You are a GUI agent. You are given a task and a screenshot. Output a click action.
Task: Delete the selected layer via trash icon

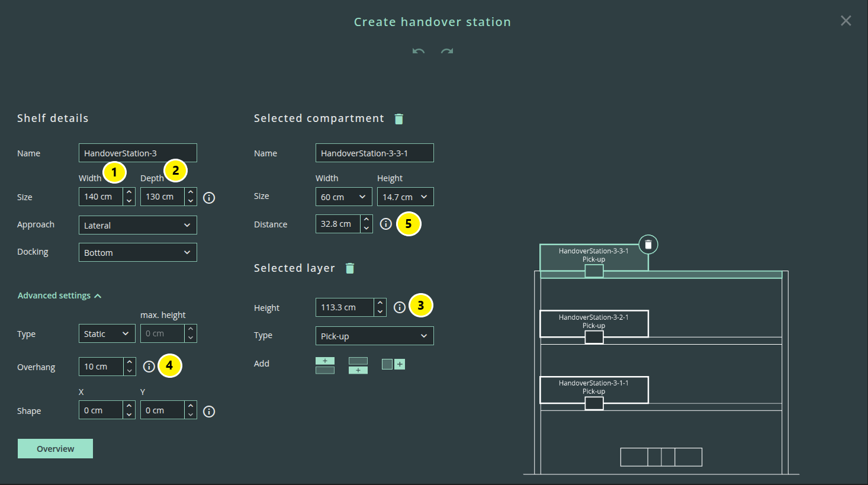pos(350,268)
